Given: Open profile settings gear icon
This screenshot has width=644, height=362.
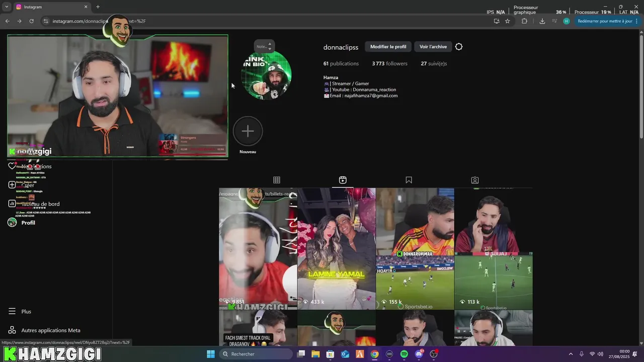Looking at the screenshot, I should pos(459,47).
